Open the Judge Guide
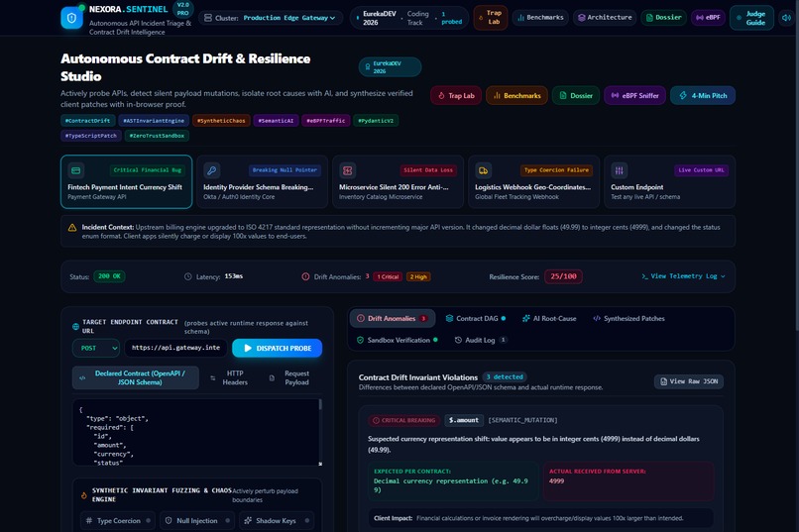This screenshot has width=799, height=532. [x=751, y=18]
